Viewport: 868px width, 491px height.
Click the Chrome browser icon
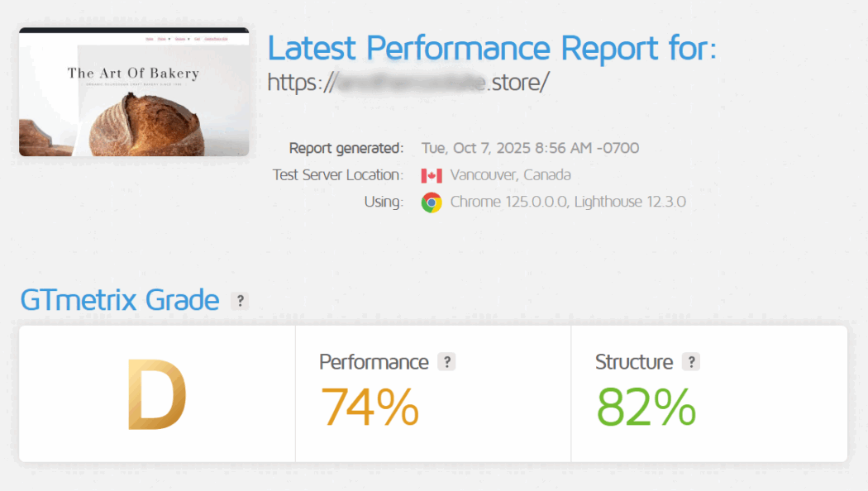pos(432,202)
